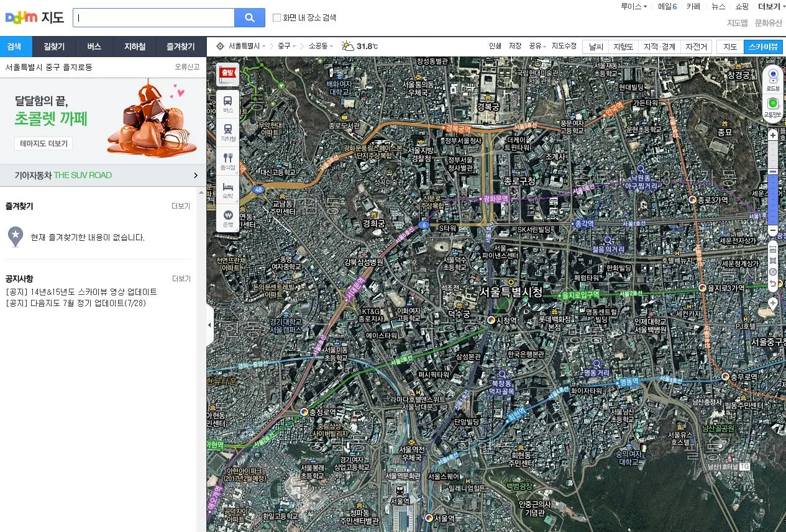Expand 기아자동차 THE SUV ROAD arrow

[x=196, y=176]
